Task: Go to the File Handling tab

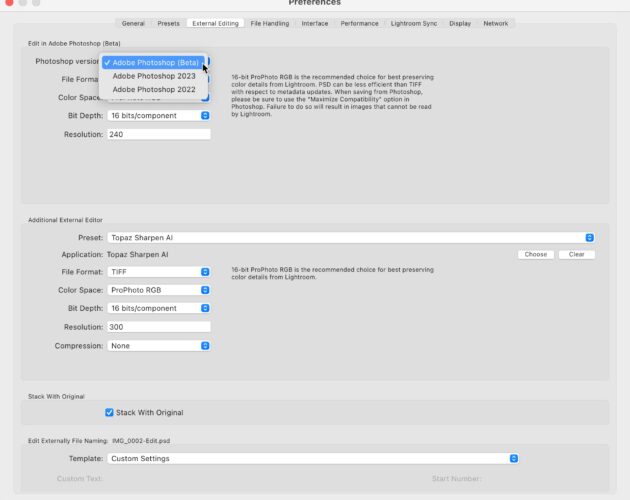Action: (x=270, y=23)
